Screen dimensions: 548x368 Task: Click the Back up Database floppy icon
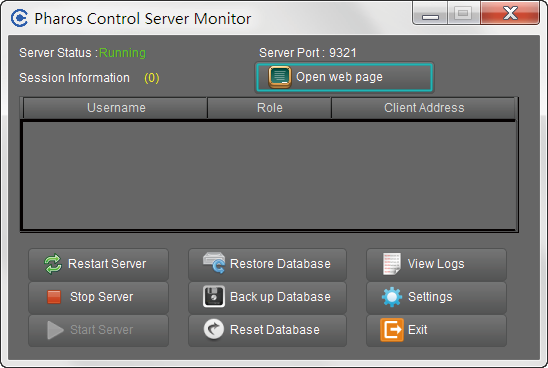coord(214,296)
